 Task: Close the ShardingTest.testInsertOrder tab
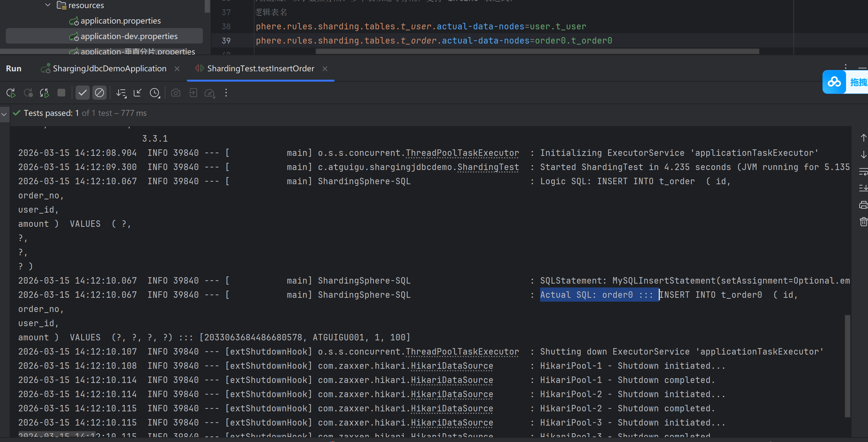pyautogui.click(x=325, y=69)
